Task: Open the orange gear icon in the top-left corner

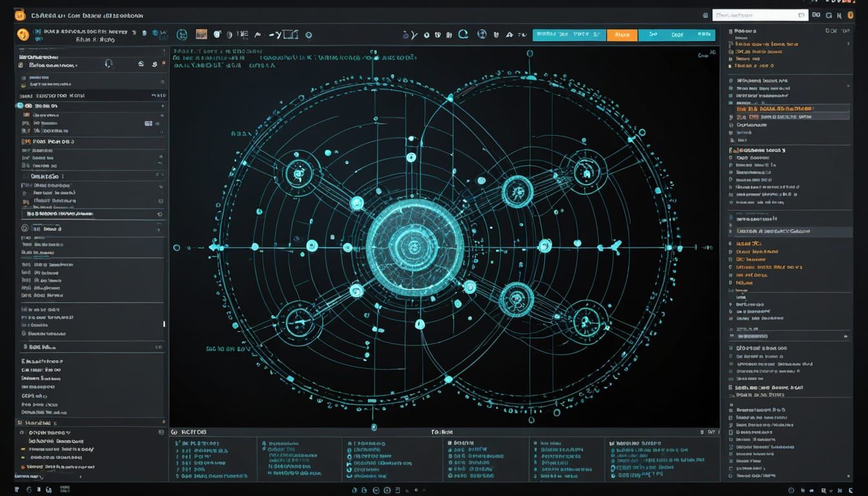Action: [x=22, y=34]
